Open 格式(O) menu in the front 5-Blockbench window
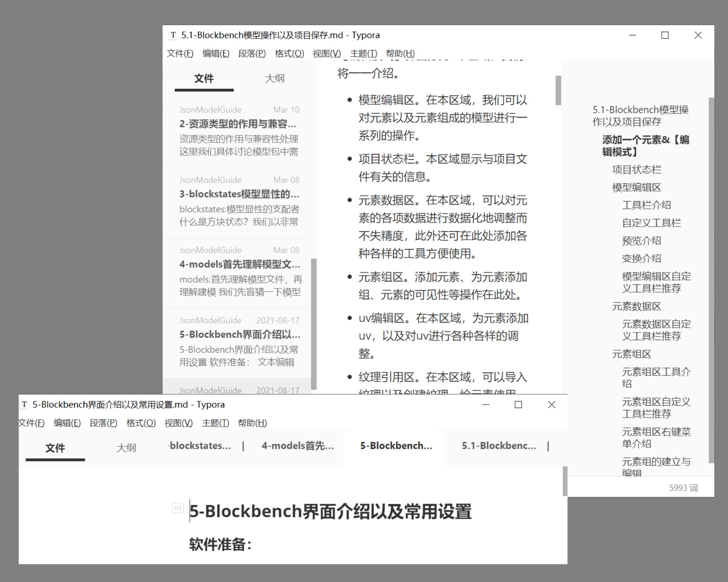 coord(141,423)
